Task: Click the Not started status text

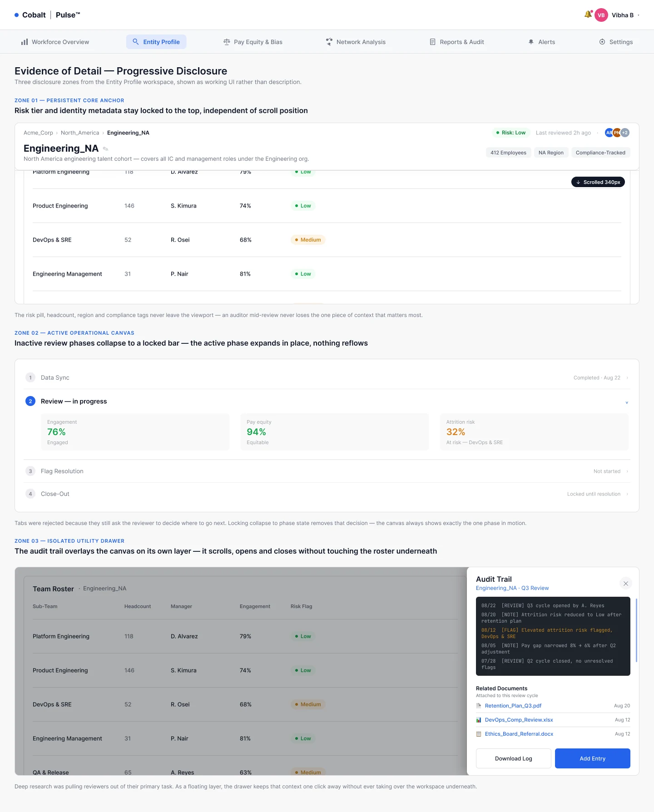Action: 607,471
